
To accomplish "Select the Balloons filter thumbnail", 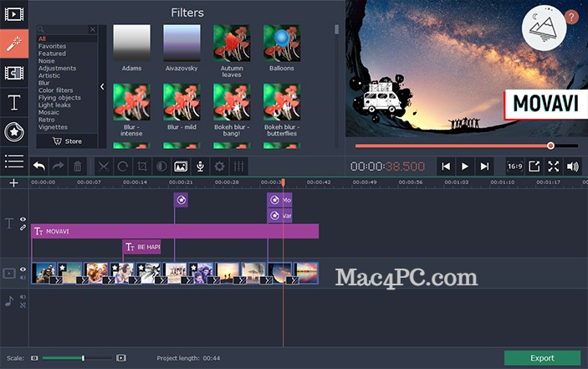I will (282, 44).
